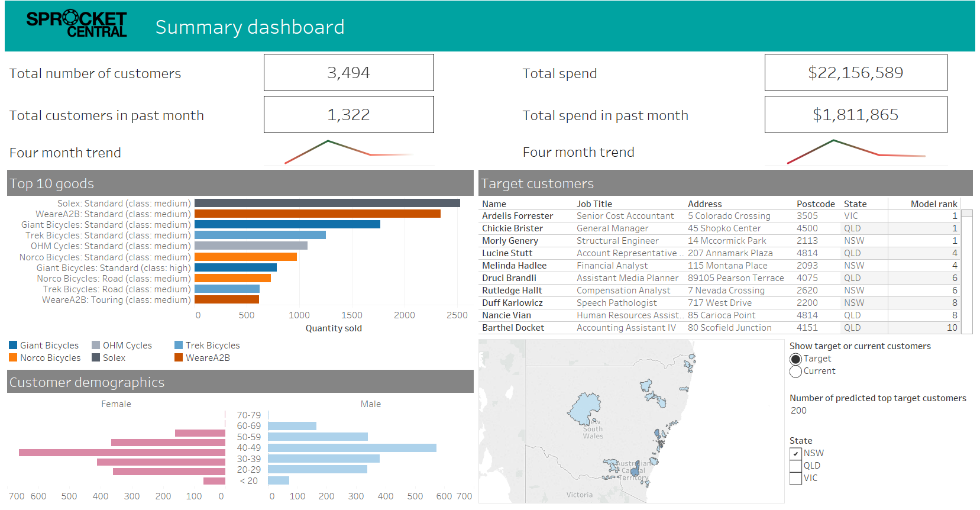
Task: Click the Speech Pathologist job title cell
Action: [x=616, y=303]
